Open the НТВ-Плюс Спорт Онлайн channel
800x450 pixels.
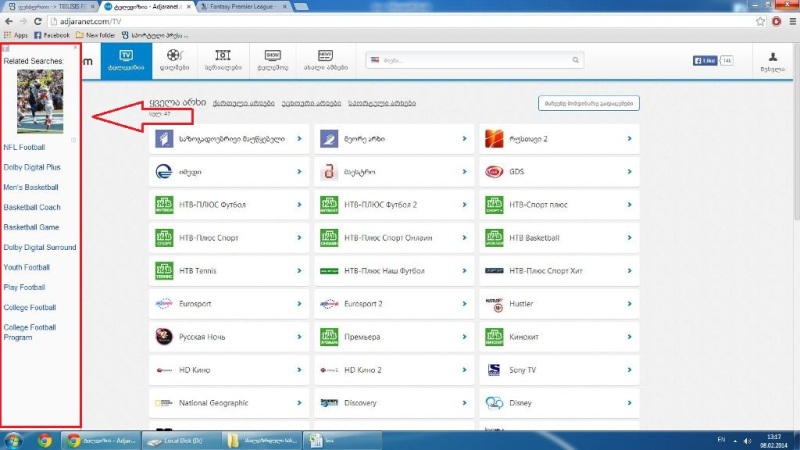pos(394,238)
